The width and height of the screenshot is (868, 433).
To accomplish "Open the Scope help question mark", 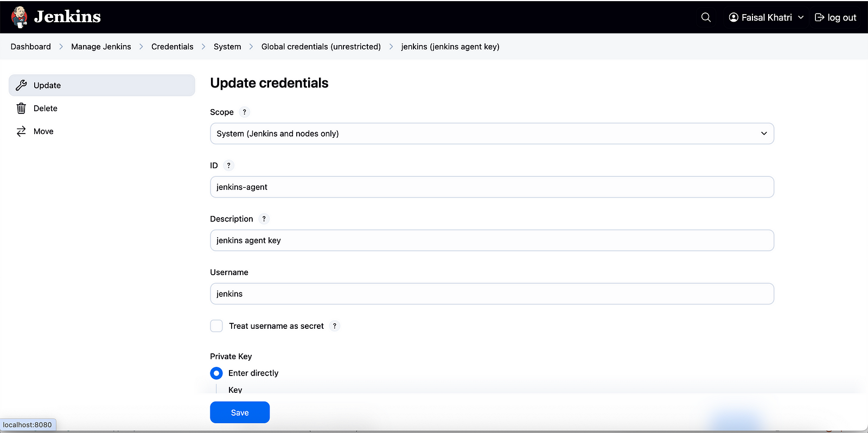I will [245, 112].
